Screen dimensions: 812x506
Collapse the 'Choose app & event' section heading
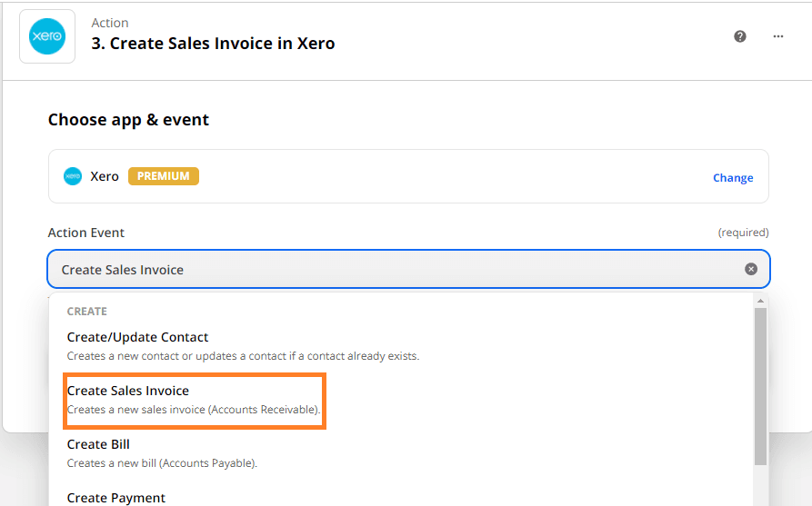(128, 120)
